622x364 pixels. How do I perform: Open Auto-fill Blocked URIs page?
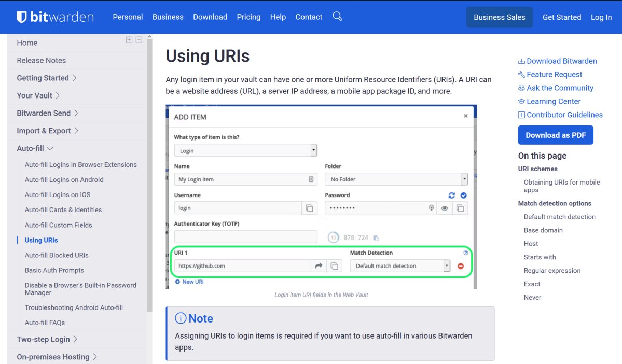[57, 255]
